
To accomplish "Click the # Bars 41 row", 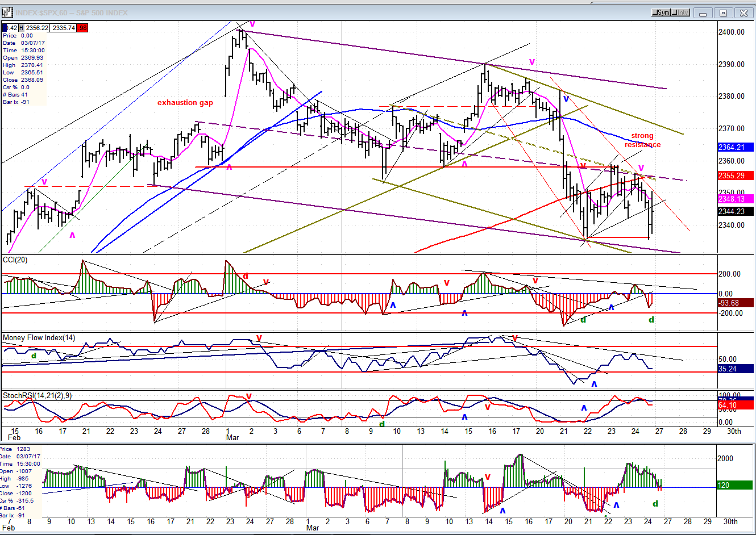I will click(x=16, y=95).
